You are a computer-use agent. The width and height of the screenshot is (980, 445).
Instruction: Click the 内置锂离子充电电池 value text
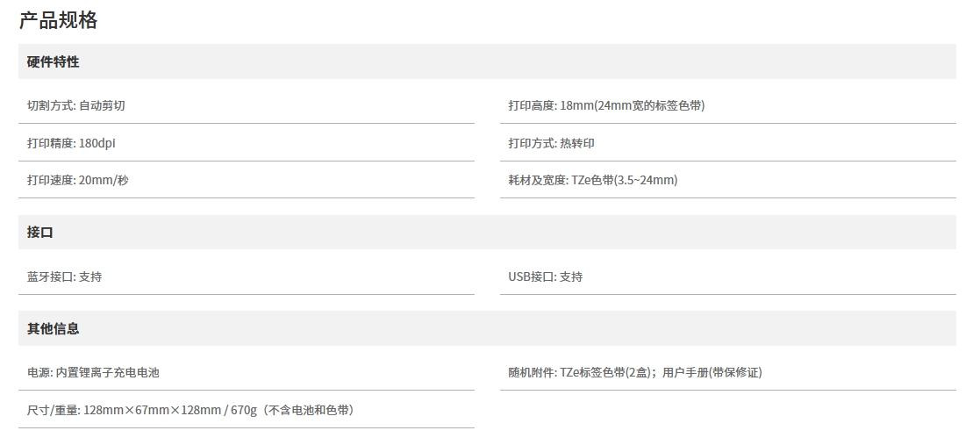coord(108,372)
